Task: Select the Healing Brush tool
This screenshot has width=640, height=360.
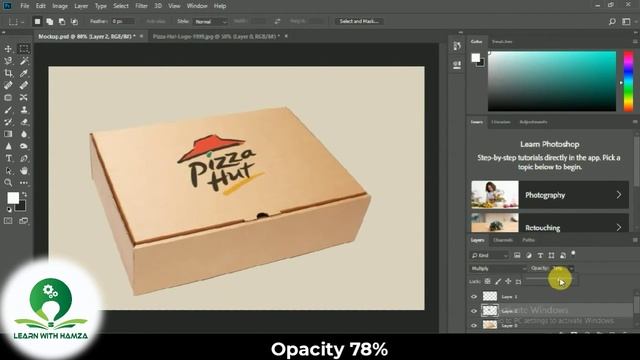Action: coord(8,85)
